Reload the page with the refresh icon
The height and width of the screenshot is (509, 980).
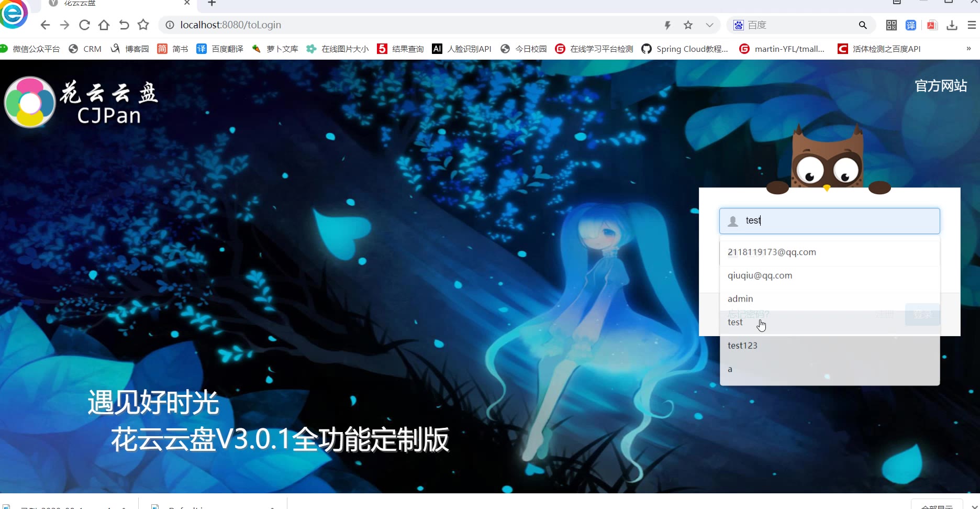(x=84, y=25)
